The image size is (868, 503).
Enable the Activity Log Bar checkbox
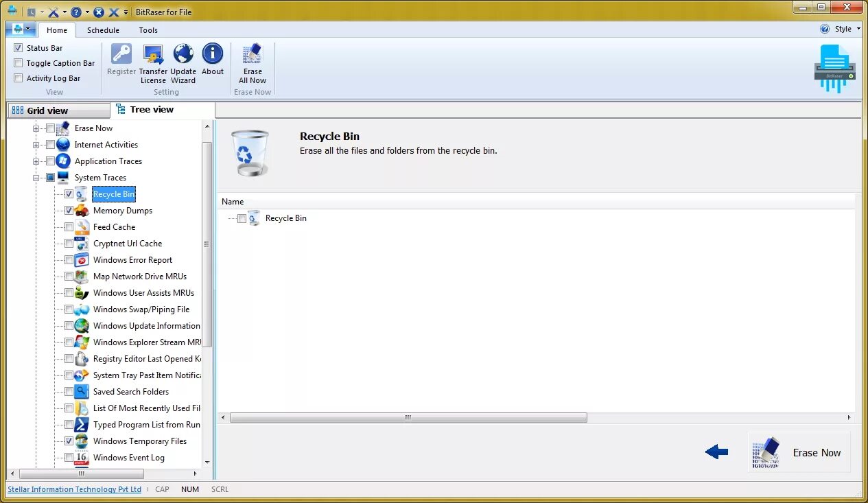pyautogui.click(x=19, y=78)
